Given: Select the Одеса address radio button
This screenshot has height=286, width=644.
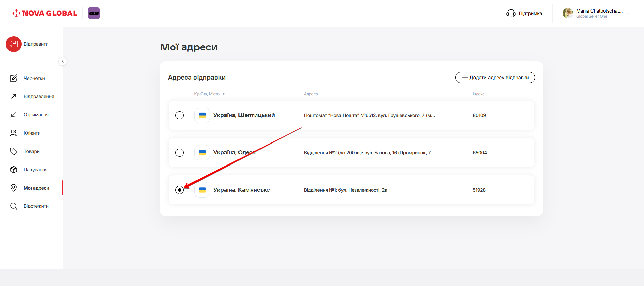Looking at the screenshot, I should click(x=180, y=153).
